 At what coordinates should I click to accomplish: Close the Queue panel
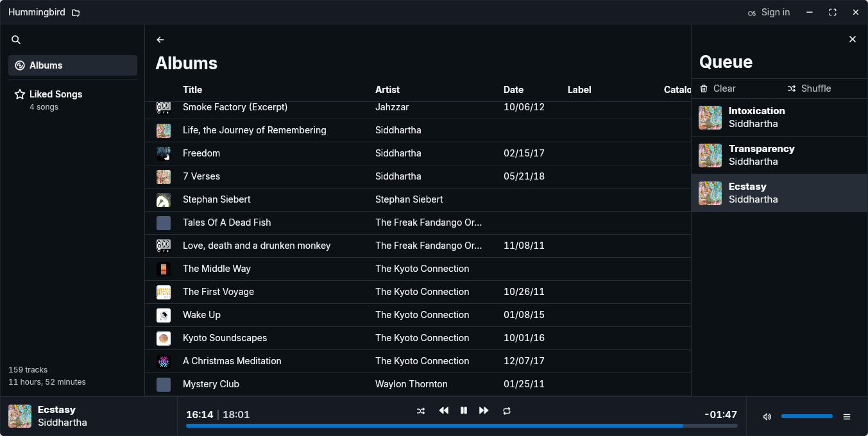pyautogui.click(x=853, y=39)
